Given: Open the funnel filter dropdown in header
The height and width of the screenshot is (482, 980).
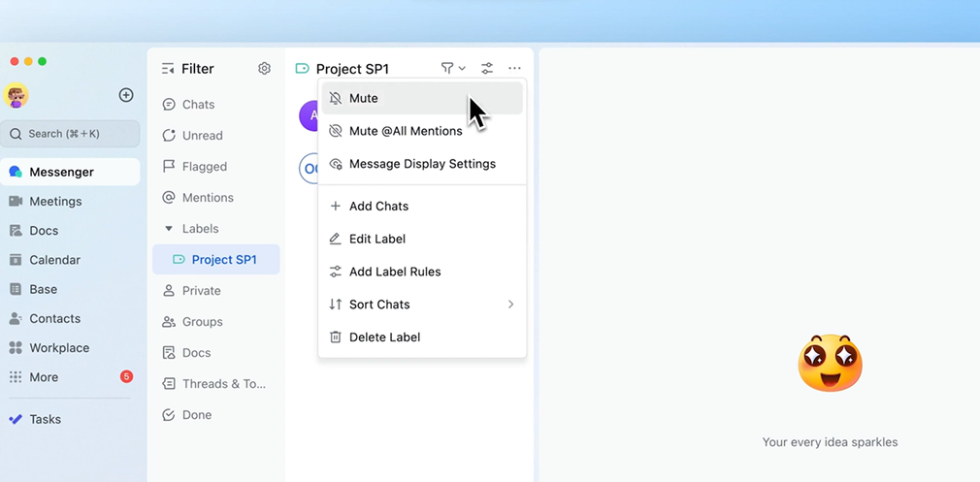Looking at the screenshot, I should pos(452,68).
